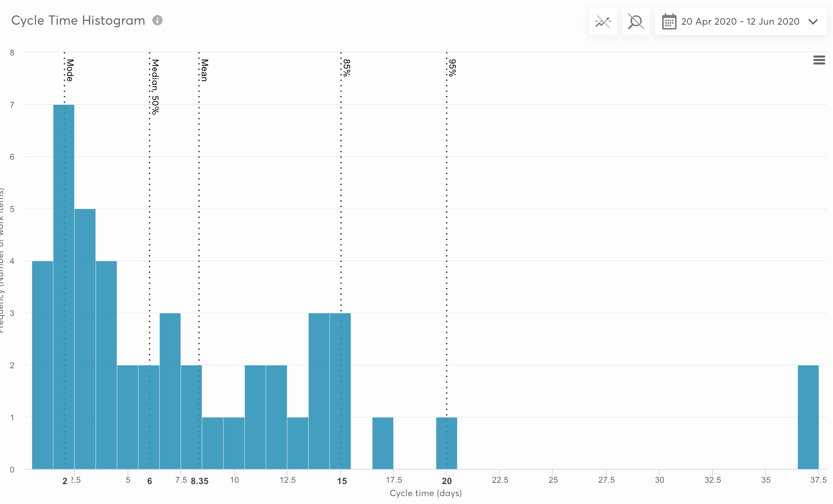Click the bold 8.35 mean axis value

pos(200,481)
